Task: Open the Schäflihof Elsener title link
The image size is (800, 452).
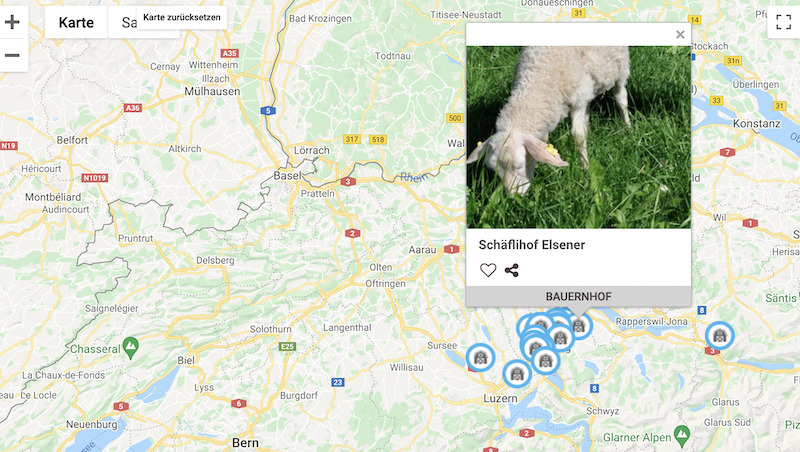Action: point(532,245)
